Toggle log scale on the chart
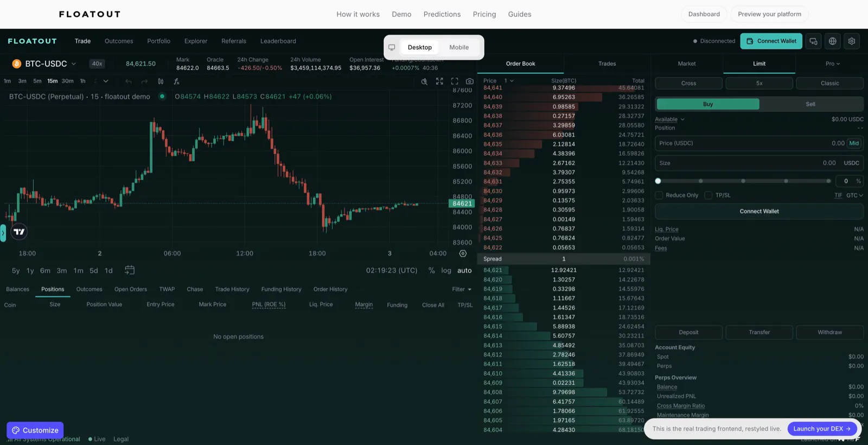This screenshot has height=445, width=868. (x=446, y=270)
